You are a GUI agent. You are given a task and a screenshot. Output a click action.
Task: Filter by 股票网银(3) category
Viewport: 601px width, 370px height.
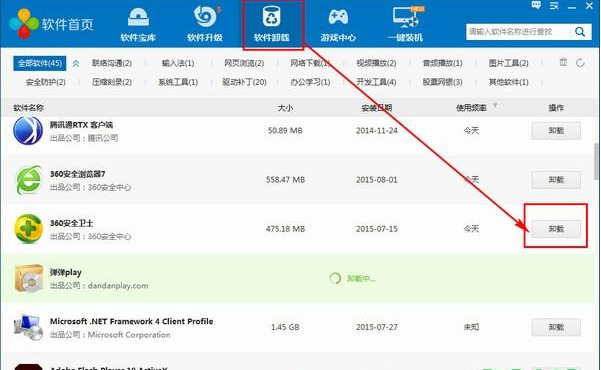pos(442,82)
